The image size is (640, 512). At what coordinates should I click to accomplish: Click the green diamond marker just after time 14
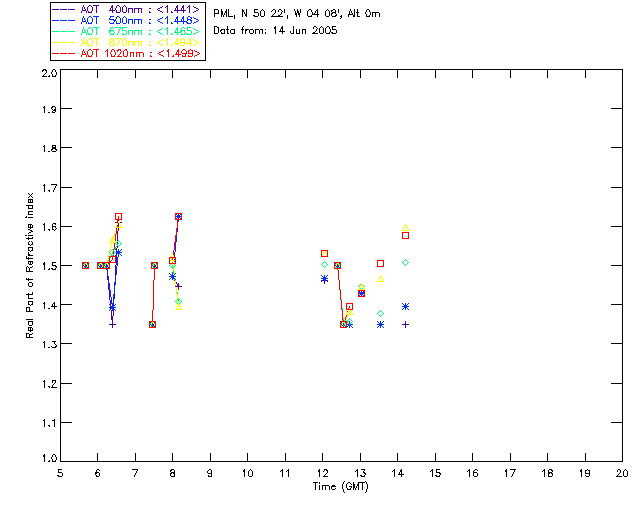click(x=405, y=263)
